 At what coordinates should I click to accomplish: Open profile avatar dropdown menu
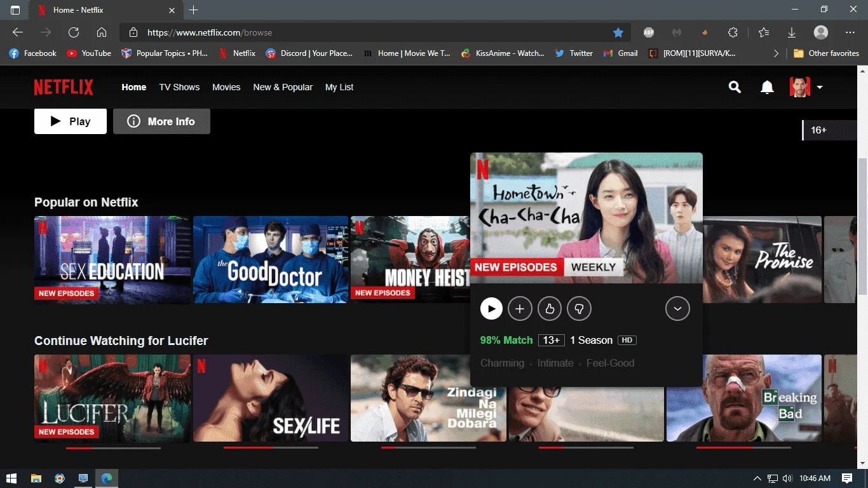coord(806,87)
